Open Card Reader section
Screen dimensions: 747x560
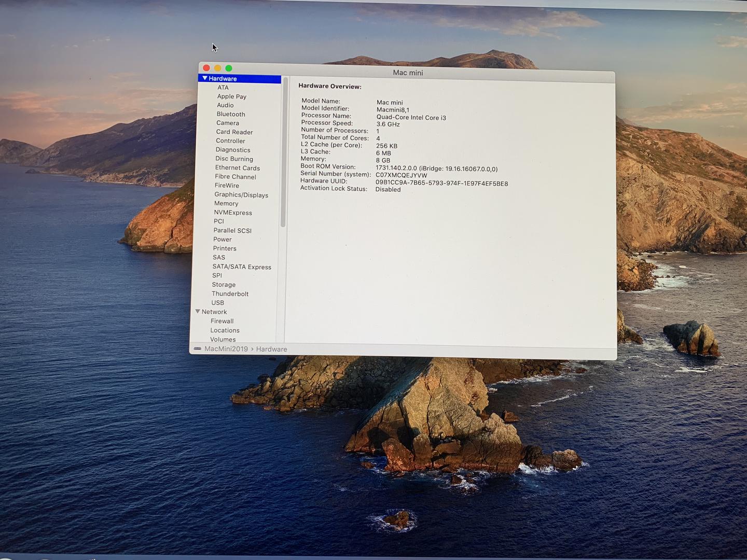click(x=234, y=132)
